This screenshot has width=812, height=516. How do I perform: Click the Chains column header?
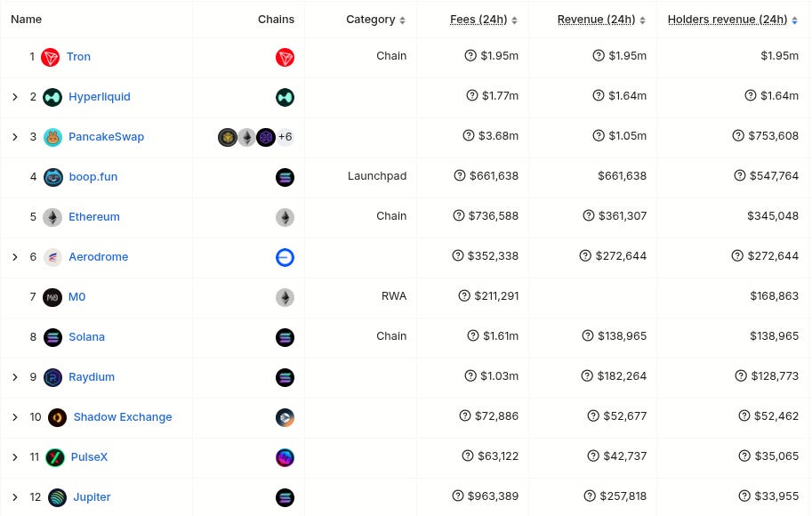[x=276, y=20]
